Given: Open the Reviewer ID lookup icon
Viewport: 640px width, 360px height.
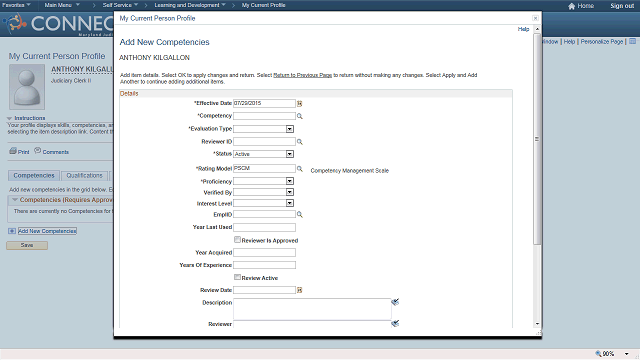Looking at the screenshot, I should (300, 142).
